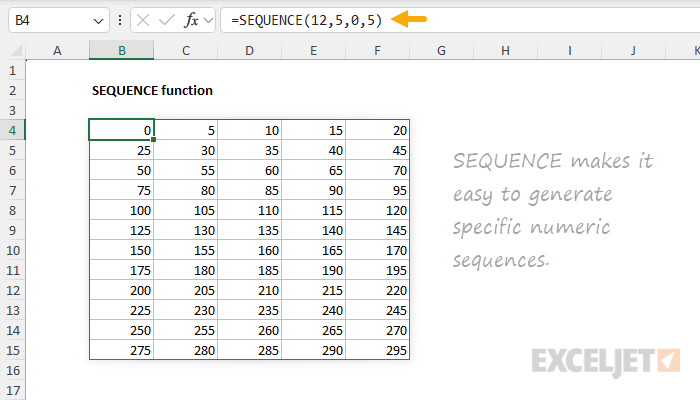Select column D header
The image size is (700, 400).
(x=250, y=50)
